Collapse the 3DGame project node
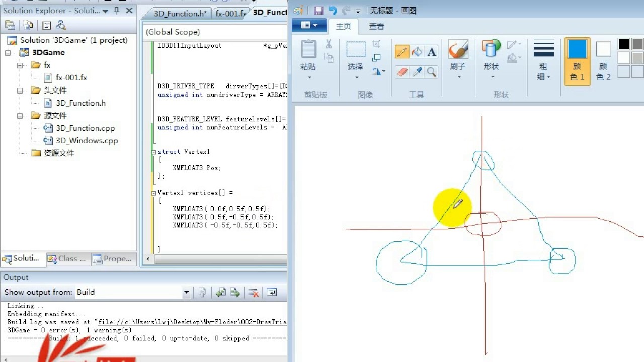Screen dimensions: 644x362 pyautogui.click(x=9, y=52)
